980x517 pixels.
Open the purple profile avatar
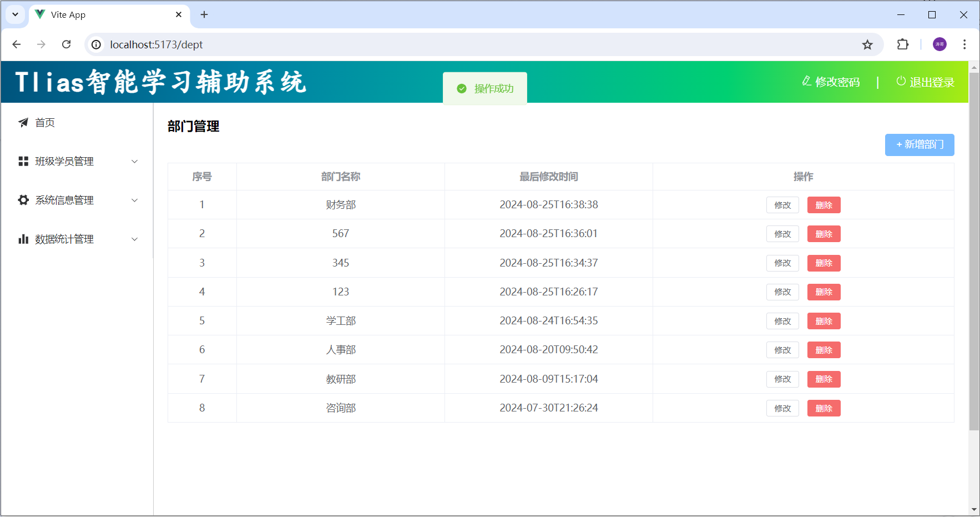939,44
